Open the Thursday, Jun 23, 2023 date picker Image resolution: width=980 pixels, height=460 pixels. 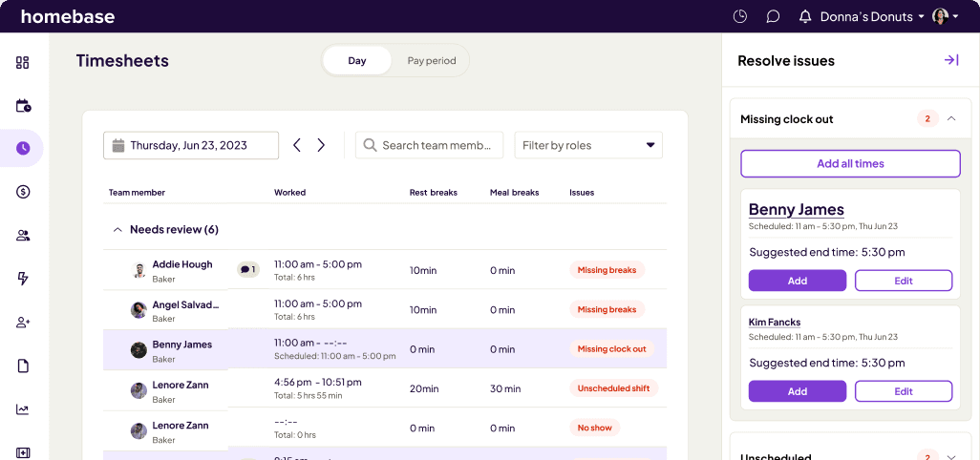(191, 145)
